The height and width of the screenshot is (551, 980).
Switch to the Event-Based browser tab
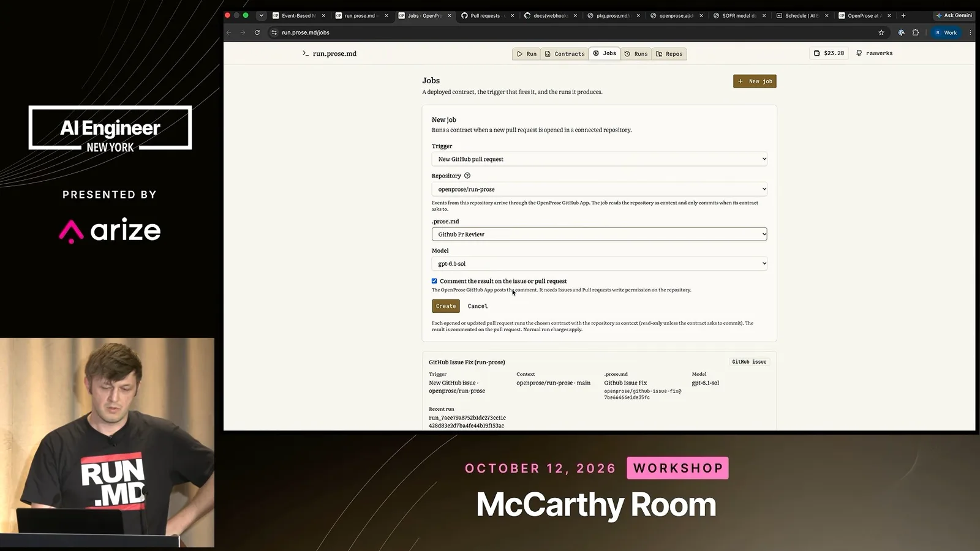coord(298,16)
